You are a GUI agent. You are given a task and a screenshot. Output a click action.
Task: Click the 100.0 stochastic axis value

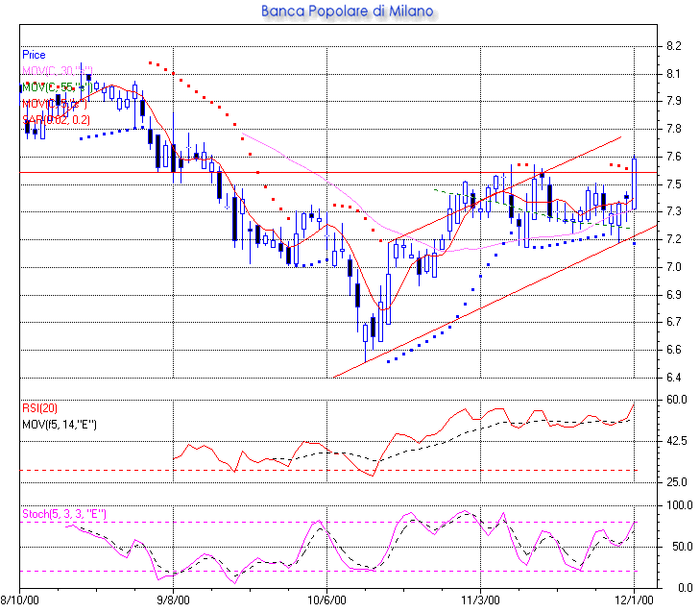(680, 505)
